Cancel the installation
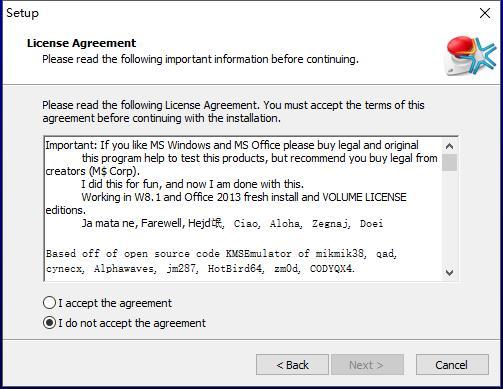 452,365
